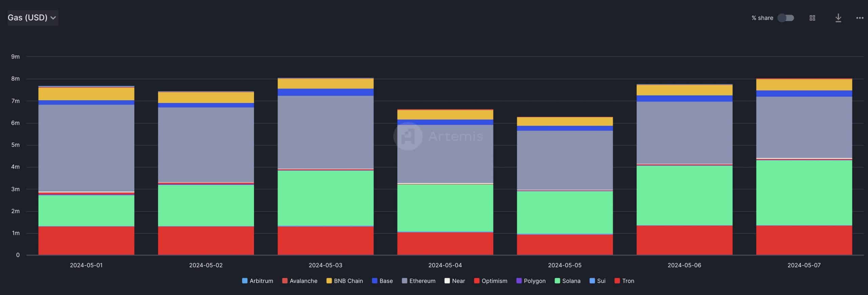Screen dimensions: 868x295
Task: Toggle Near series in legend
Action: (x=455, y=281)
